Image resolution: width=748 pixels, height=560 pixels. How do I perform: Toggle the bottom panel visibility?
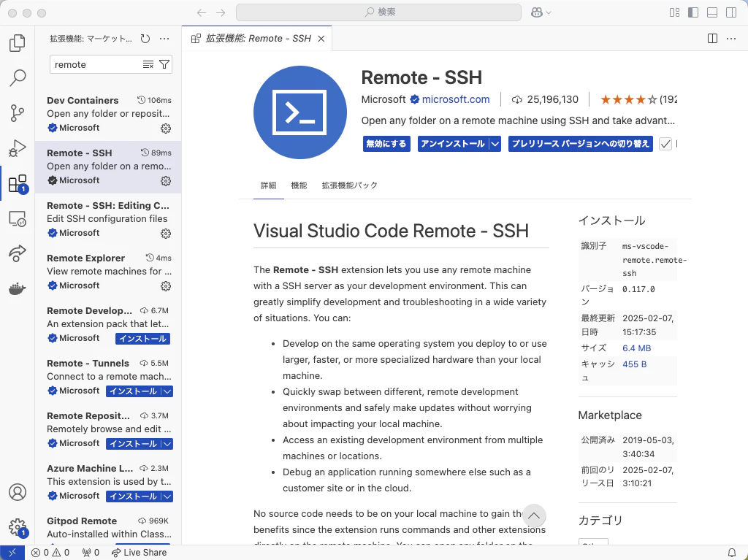point(712,12)
